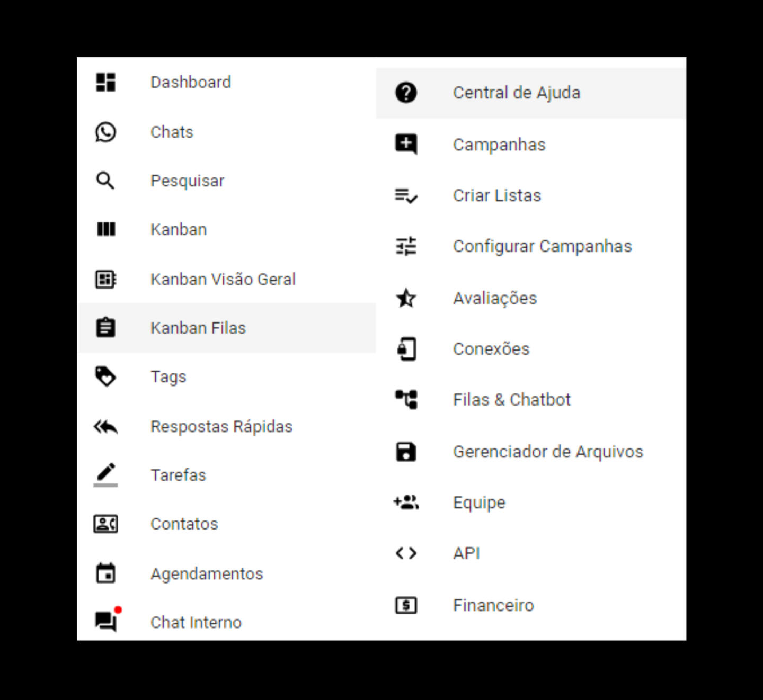Open the Criar Listas label

[496, 195]
